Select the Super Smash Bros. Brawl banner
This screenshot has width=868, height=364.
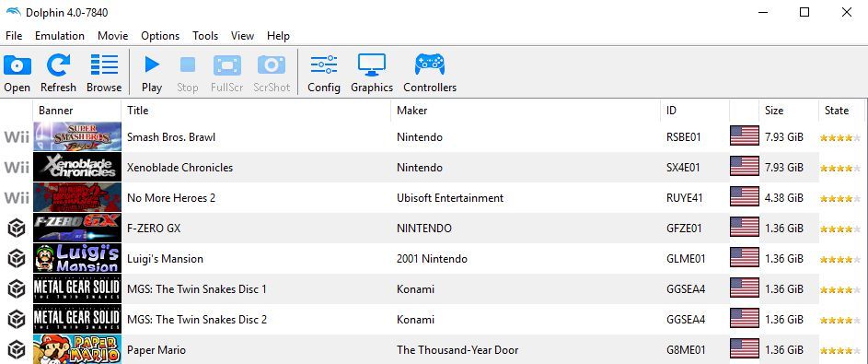click(x=77, y=136)
